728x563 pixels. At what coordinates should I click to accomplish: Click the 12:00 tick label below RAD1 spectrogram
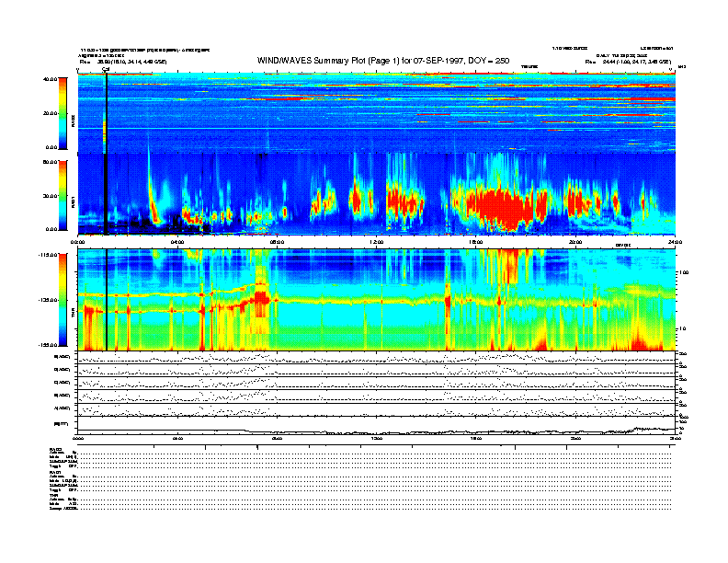(376, 242)
